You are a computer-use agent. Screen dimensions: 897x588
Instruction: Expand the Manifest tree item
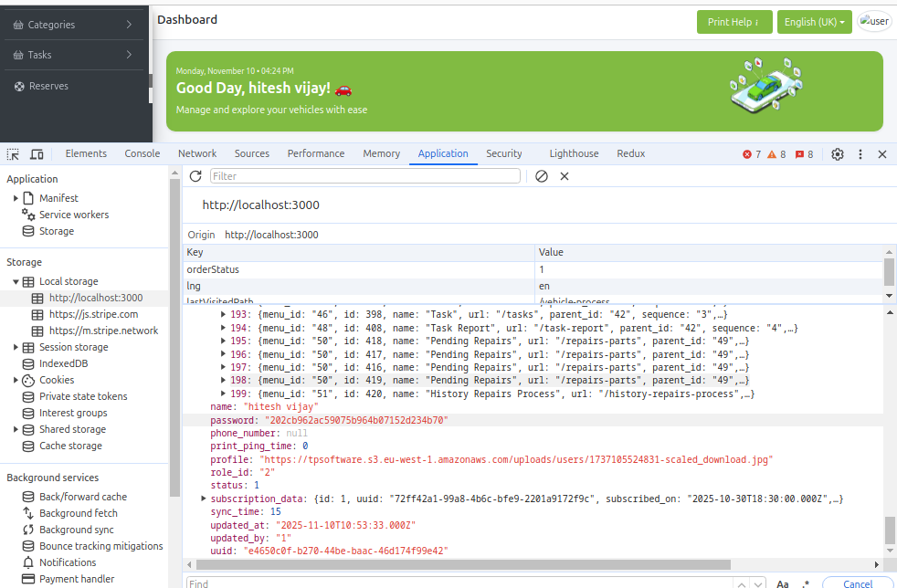16,198
